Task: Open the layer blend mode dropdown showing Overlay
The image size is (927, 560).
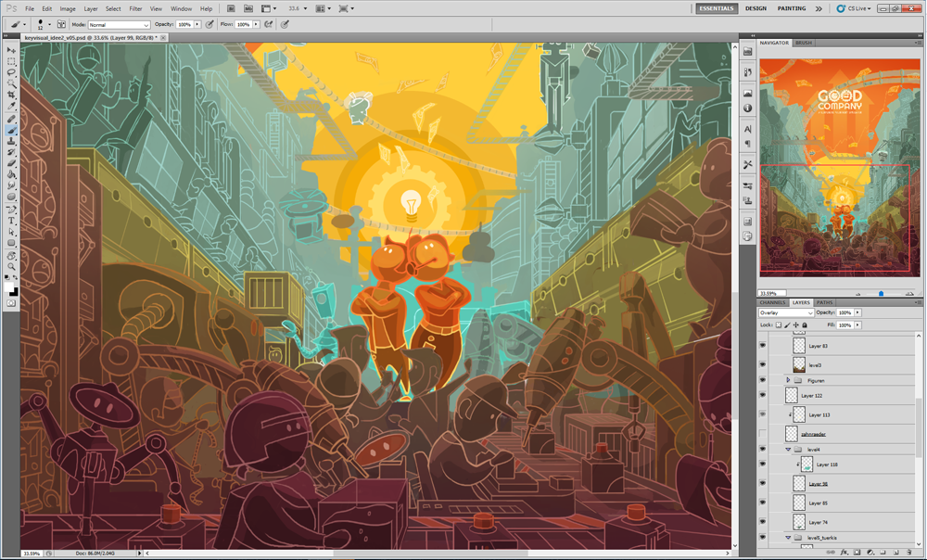Action: pyautogui.click(x=786, y=312)
